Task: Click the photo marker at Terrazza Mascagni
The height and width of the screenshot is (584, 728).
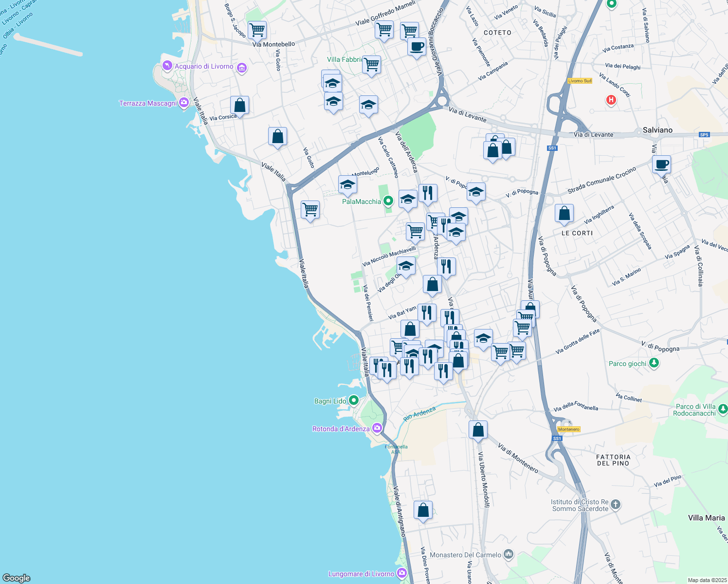Action: tap(183, 103)
